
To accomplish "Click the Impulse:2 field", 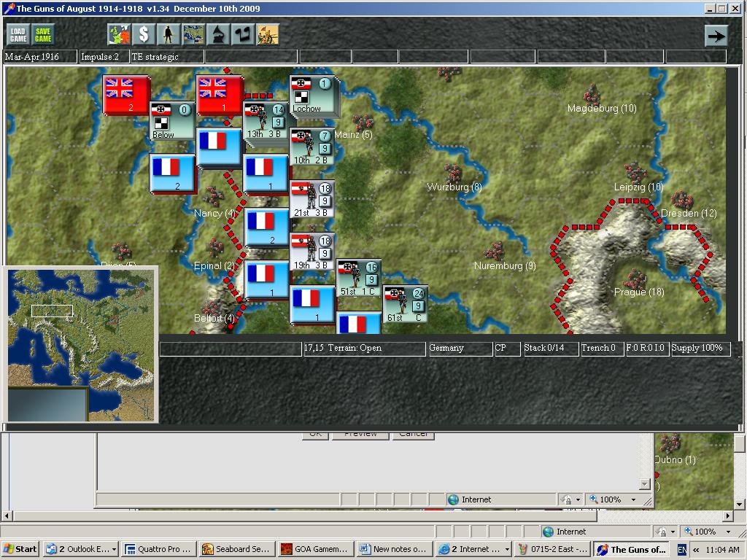I will coord(104,57).
